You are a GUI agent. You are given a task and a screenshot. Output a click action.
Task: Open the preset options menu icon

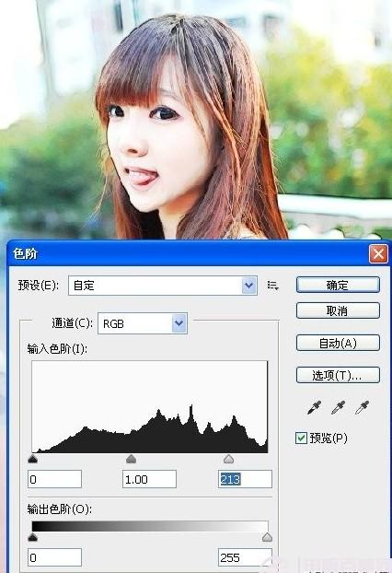pos(272,286)
